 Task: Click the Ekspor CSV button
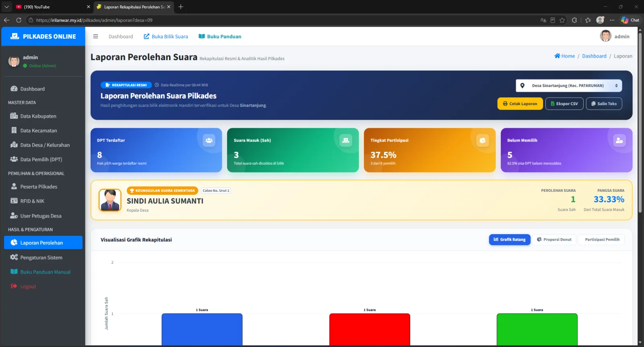pyautogui.click(x=564, y=104)
